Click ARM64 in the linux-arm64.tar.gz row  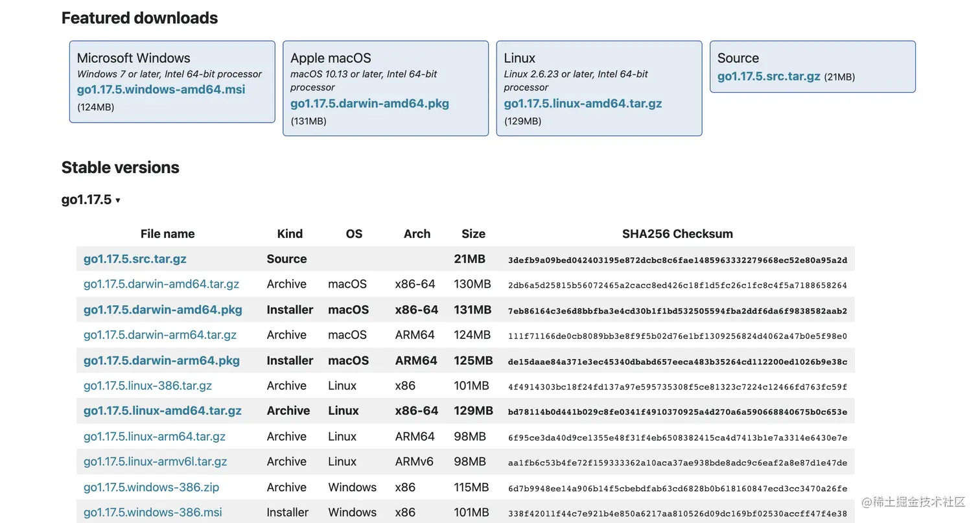[415, 436]
